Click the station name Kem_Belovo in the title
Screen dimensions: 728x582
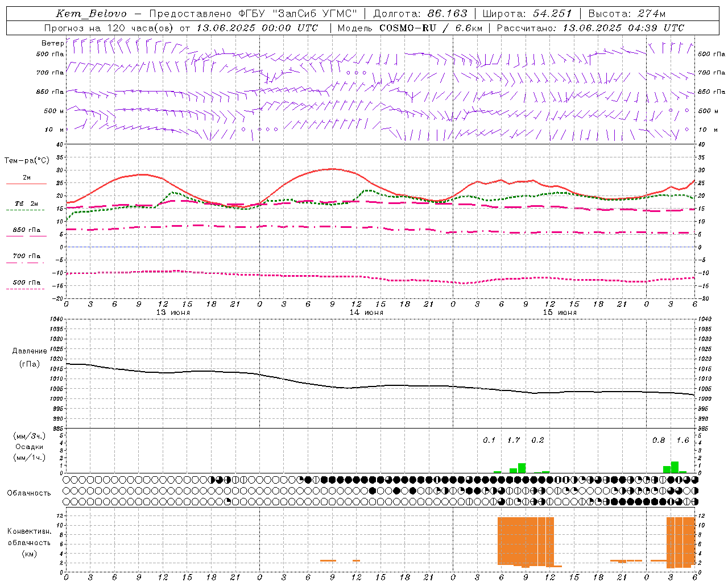pos(91,14)
